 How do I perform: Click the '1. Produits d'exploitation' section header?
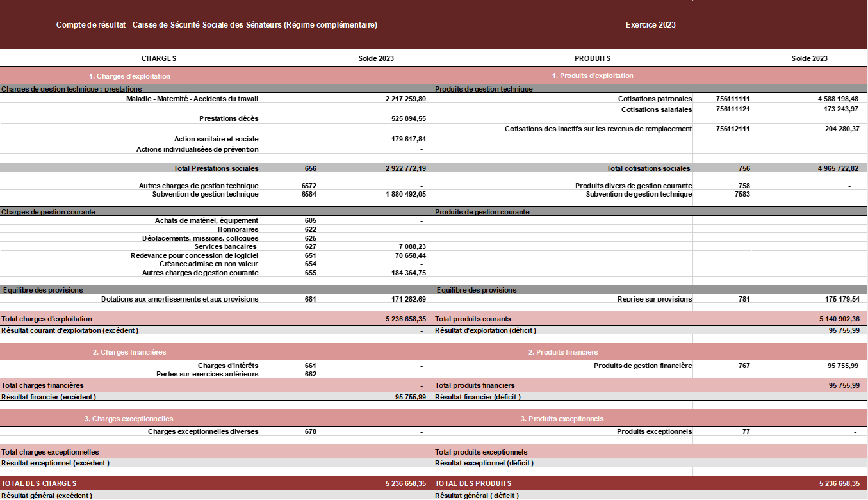tap(593, 76)
